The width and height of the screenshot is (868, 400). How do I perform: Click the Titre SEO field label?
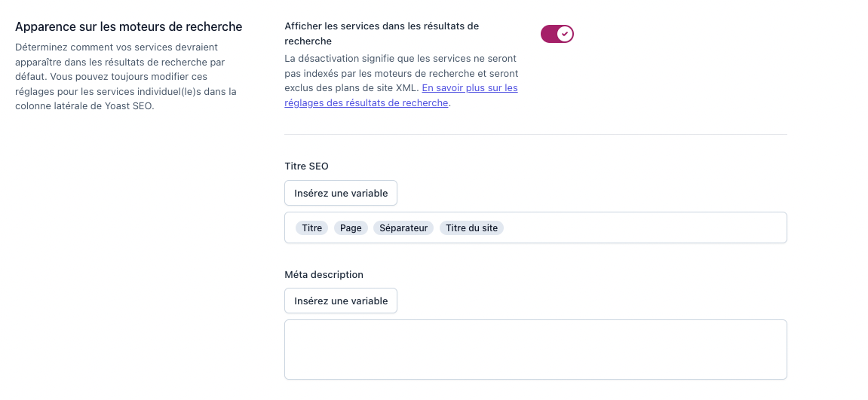coord(306,166)
